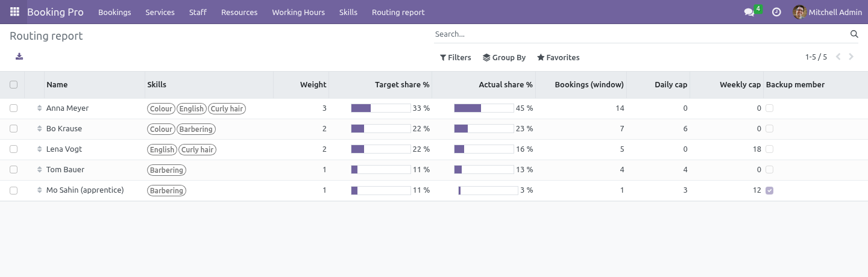Select the Tom Bauer row checkbox
This screenshot has width=868, height=277.
13,170
